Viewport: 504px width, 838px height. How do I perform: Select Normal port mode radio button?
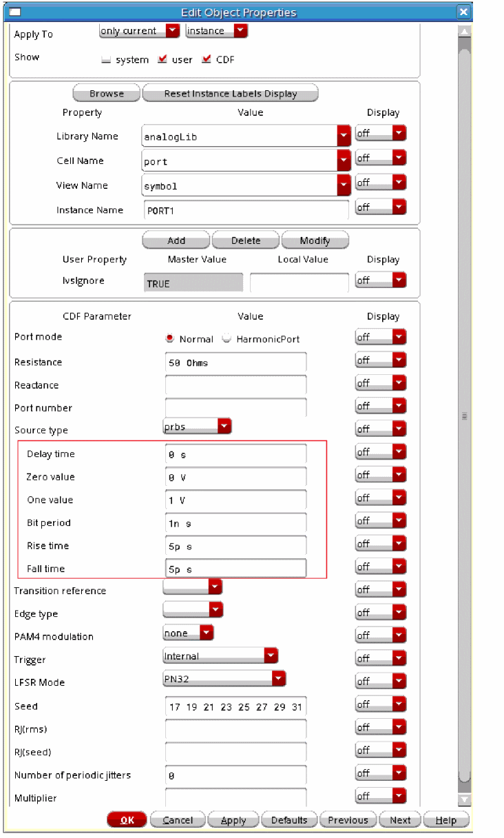170,338
